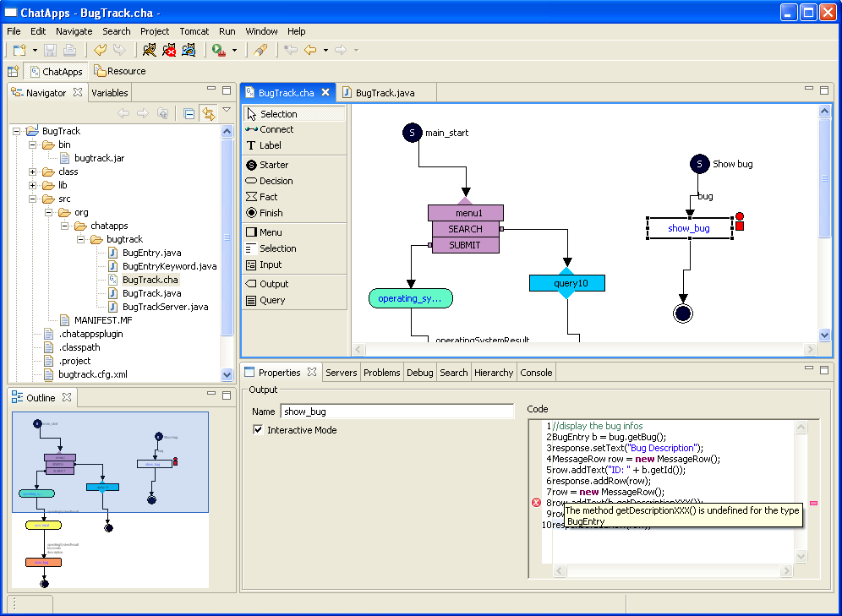The height and width of the screenshot is (616, 842).
Task: Click the Label tool in palette
Action: (x=270, y=145)
